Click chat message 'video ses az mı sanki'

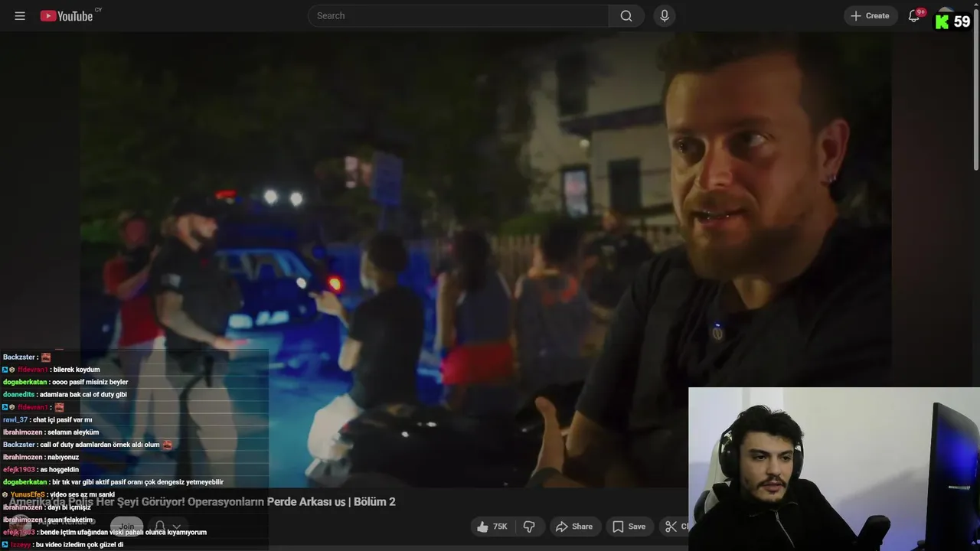pyautogui.click(x=82, y=495)
